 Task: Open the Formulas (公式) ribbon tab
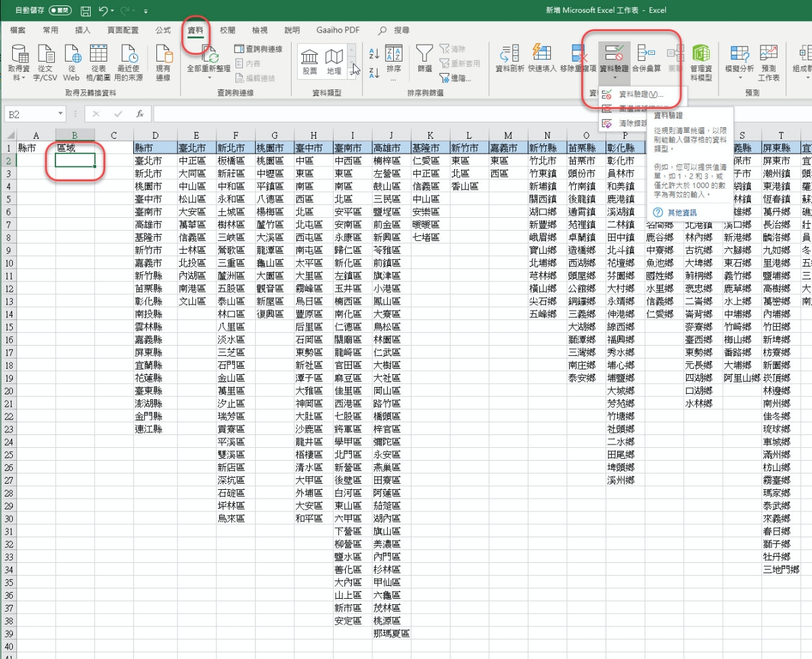tap(163, 30)
